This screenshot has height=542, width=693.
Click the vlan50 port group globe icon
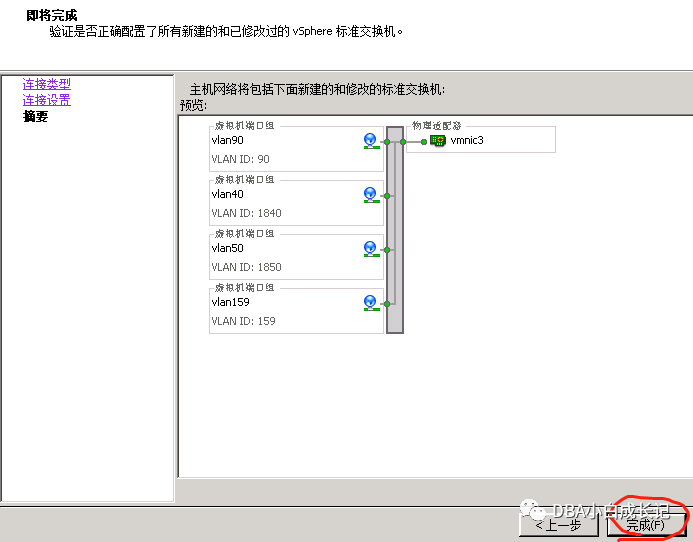371,249
